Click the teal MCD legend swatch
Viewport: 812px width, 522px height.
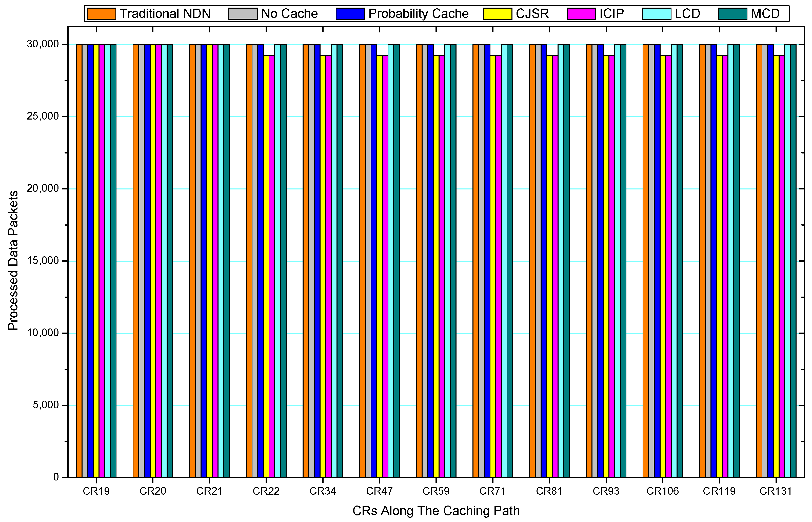[732, 14]
